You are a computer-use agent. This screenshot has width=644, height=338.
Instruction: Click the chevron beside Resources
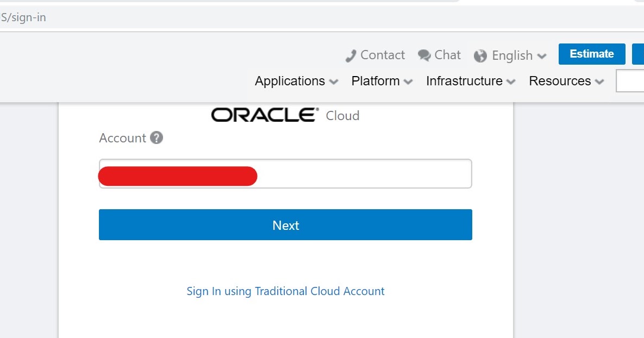[599, 82]
